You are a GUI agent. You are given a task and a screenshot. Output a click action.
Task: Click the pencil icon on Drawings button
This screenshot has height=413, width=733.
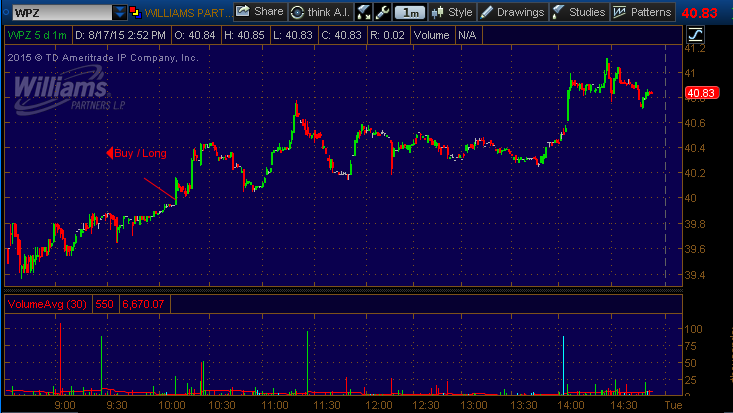click(x=487, y=12)
